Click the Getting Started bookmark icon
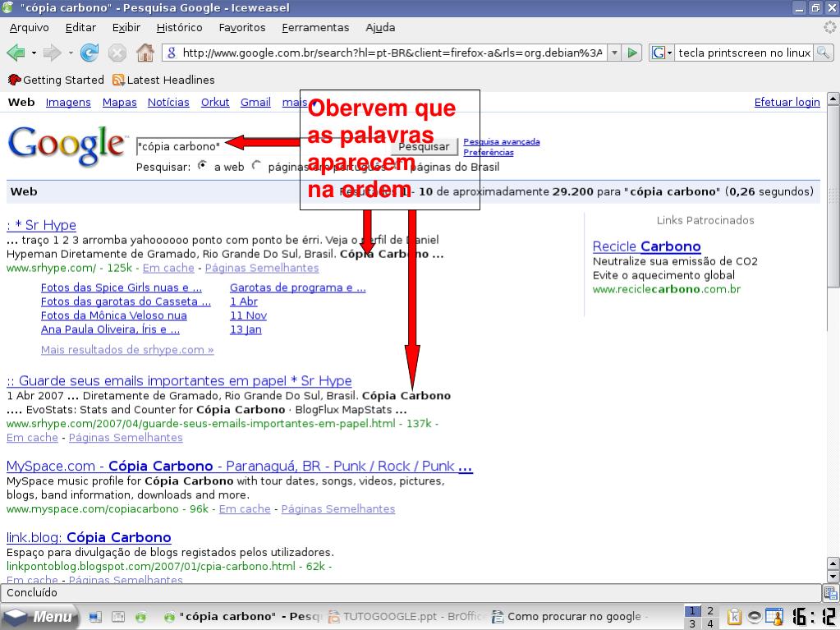The width and height of the screenshot is (840, 630). 14,80
